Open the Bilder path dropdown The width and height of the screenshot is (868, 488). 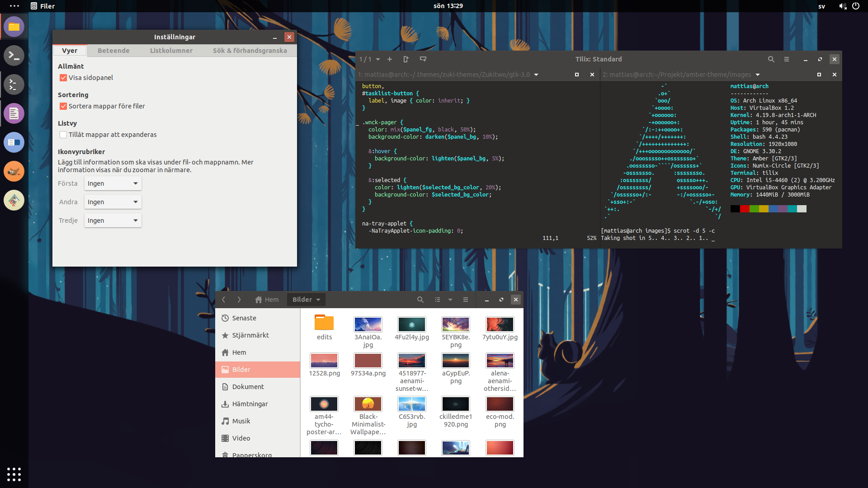[306, 300]
